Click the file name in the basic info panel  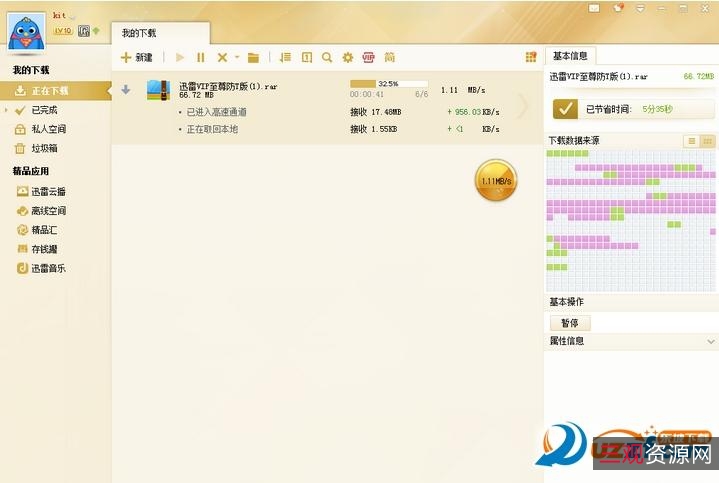pos(598,77)
